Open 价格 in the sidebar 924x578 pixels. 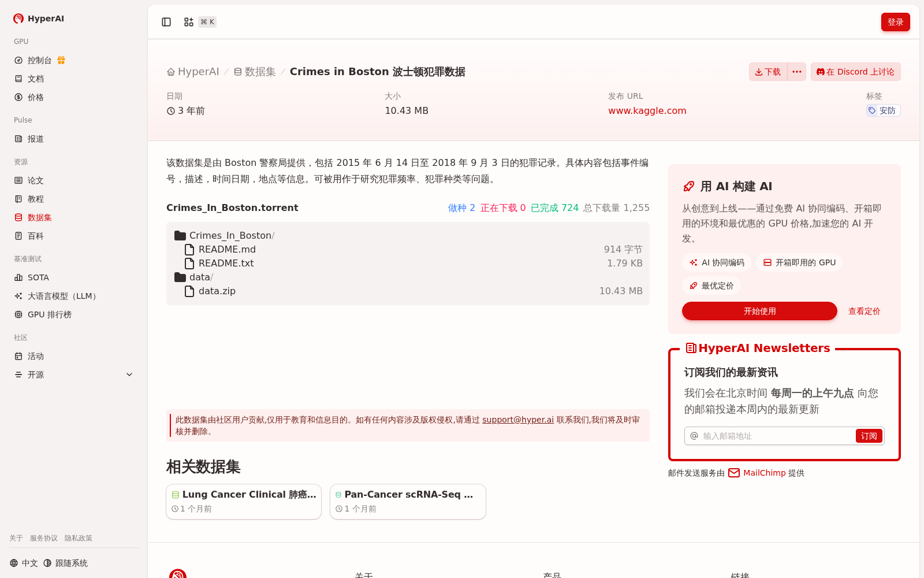[x=74, y=97]
